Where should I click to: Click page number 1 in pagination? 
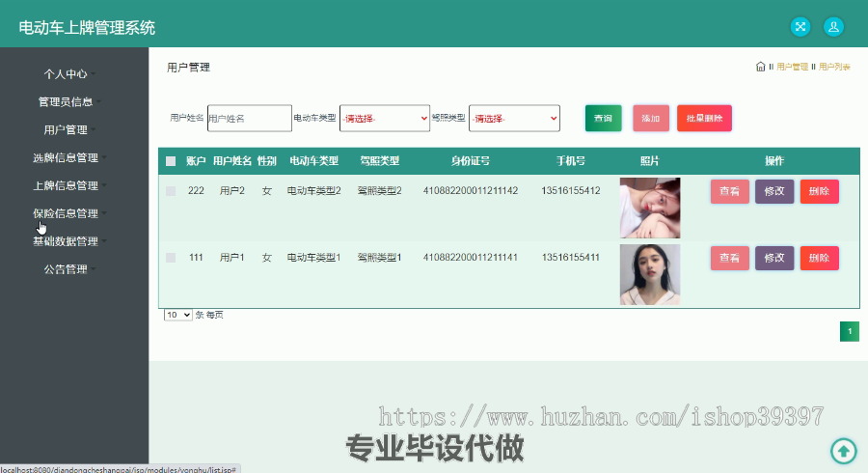[x=849, y=331]
